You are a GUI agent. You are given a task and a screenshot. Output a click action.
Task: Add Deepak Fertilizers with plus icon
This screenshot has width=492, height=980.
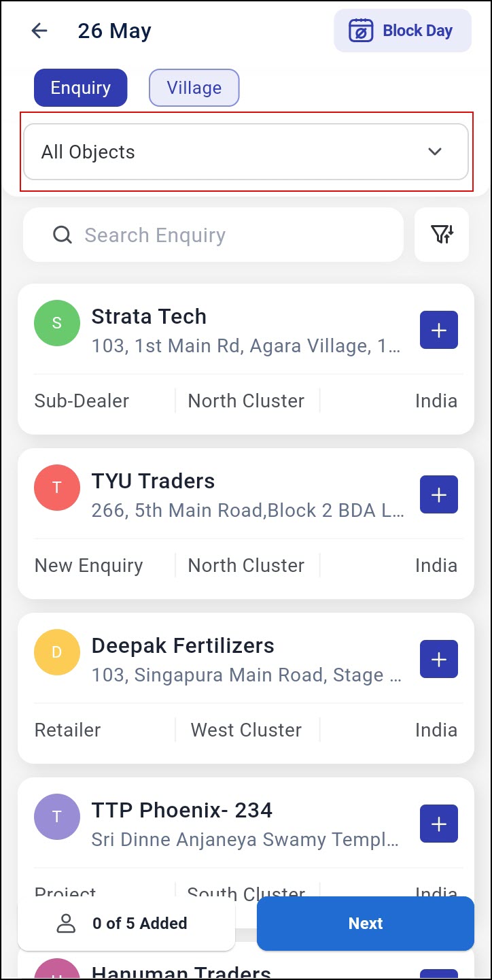point(439,660)
